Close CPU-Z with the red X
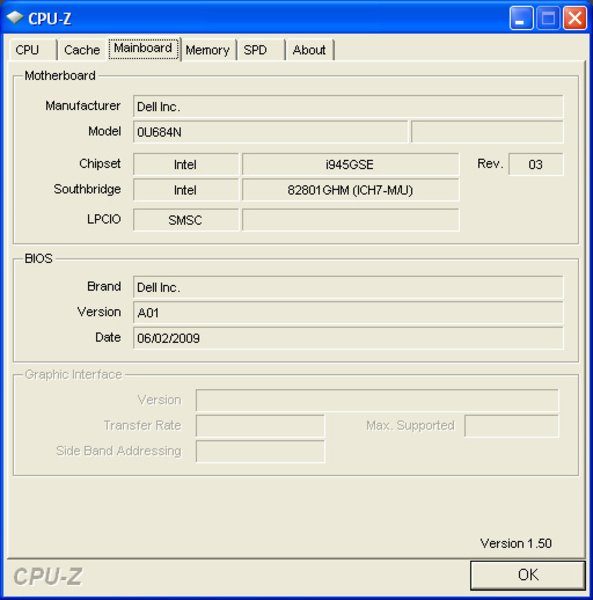593x600 pixels. (x=575, y=18)
